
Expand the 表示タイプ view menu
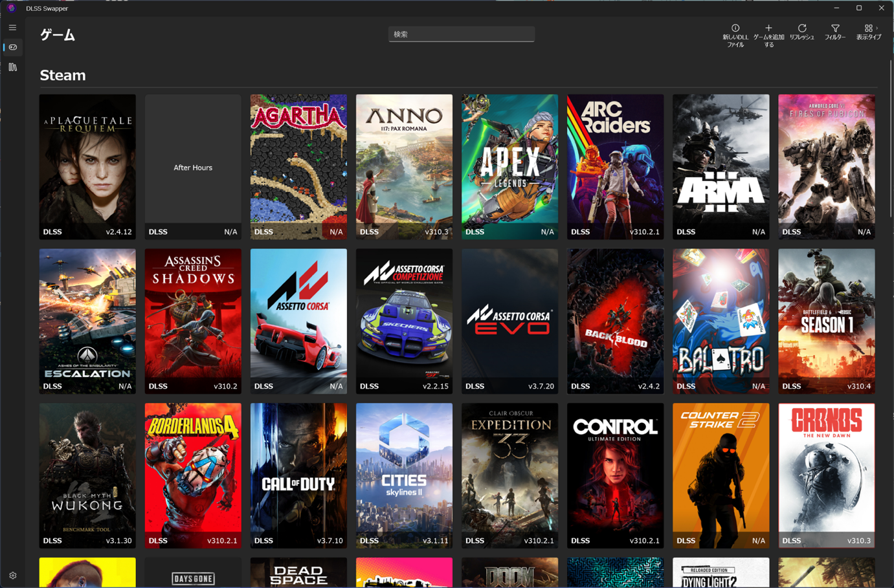coord(869,33)
